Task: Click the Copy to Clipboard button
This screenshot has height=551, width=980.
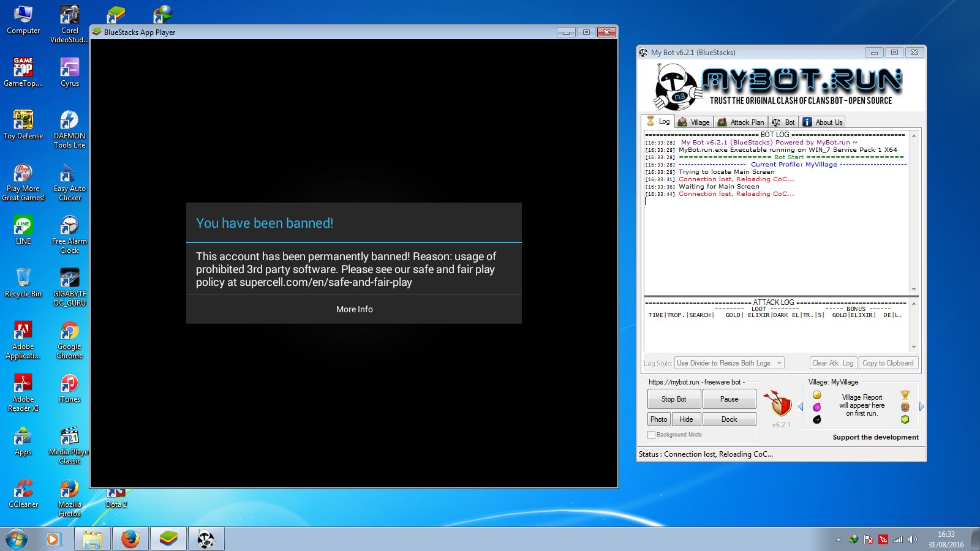Action: 888,363
